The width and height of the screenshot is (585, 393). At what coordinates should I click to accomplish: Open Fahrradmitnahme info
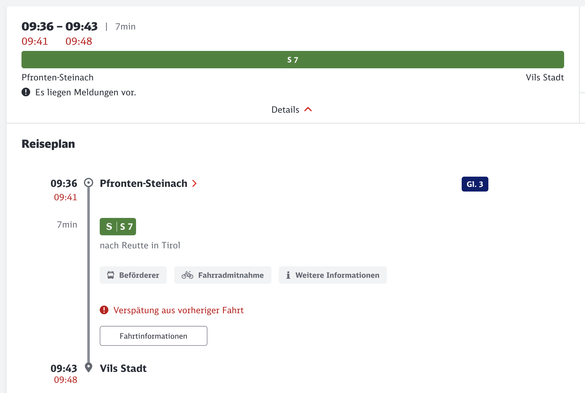pyautogui.click(x=223, y=275)
